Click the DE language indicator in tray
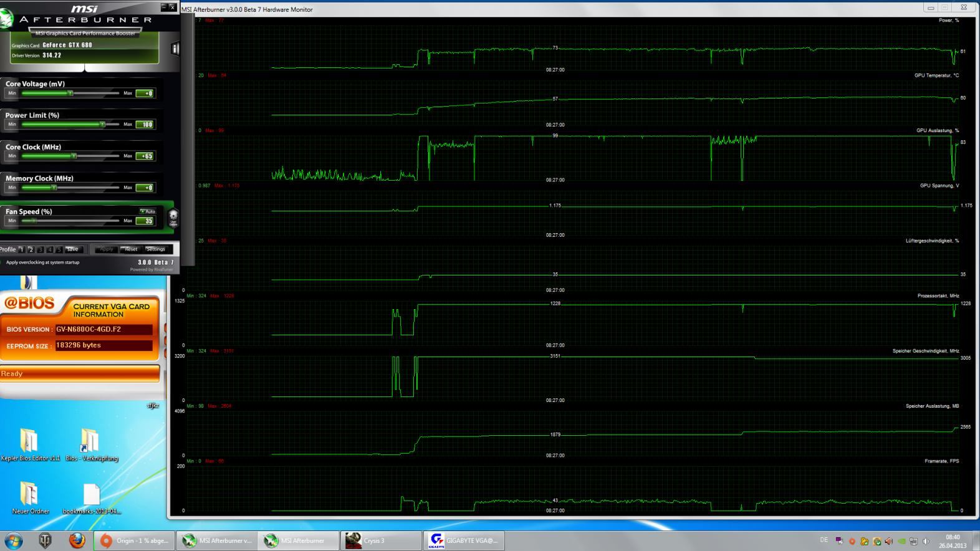The width and height of the screenshot is (980, 551). tap(824, 540)
